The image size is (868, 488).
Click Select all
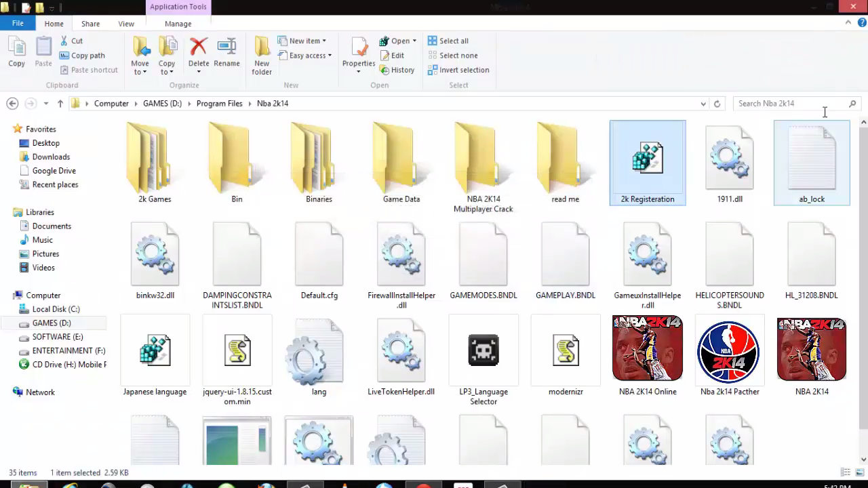[x=448, y=41]
